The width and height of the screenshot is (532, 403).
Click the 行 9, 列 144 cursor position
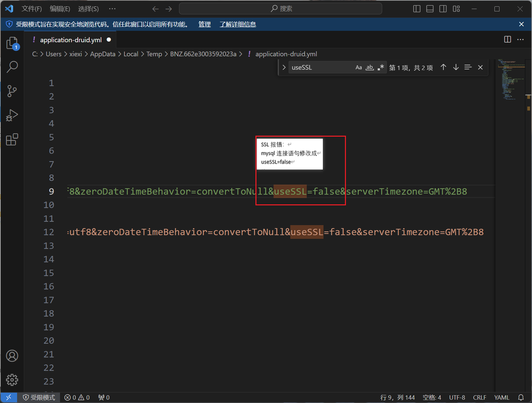pyautogui.click(x=398, y=397)
